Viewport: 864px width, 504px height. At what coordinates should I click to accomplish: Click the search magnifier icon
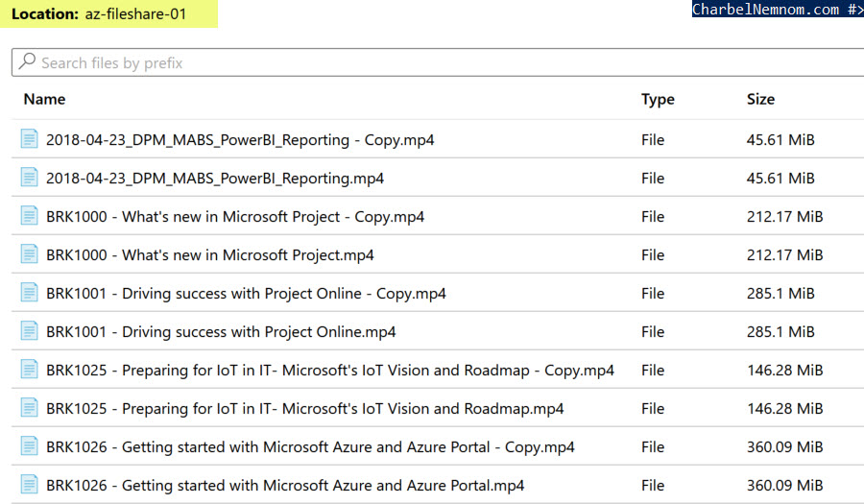27,61
